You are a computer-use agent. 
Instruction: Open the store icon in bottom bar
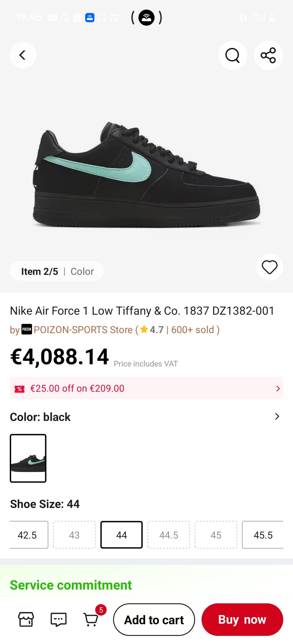click(x=26, y=619)
